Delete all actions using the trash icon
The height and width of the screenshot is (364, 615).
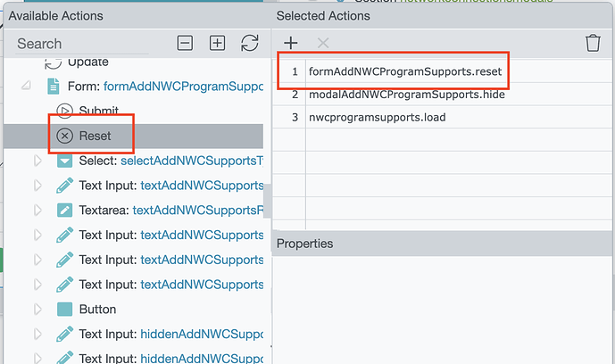(x=593, y=43)
